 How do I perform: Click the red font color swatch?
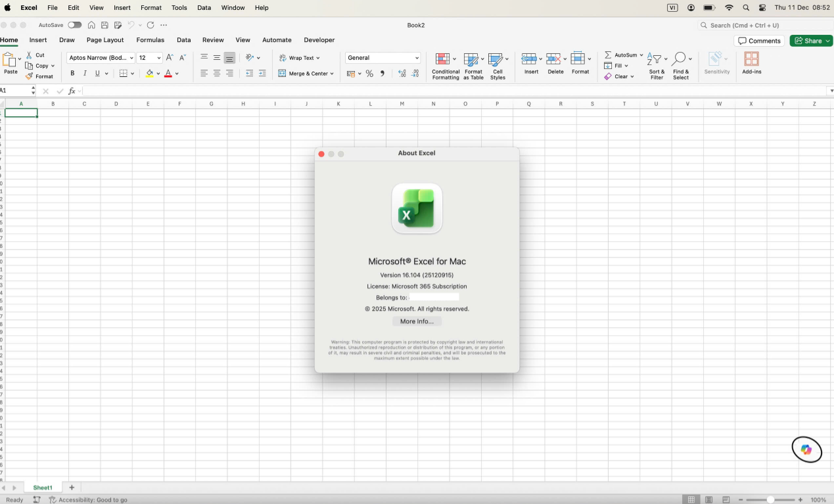(x=168, y=74)
